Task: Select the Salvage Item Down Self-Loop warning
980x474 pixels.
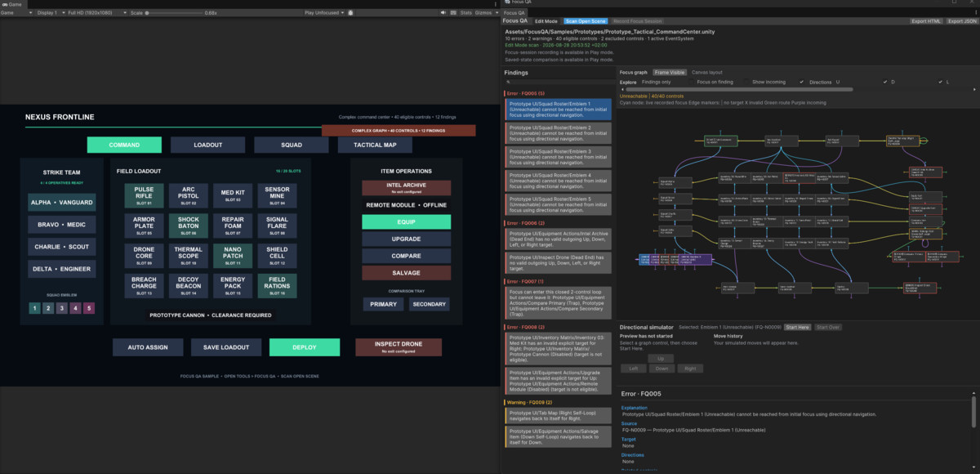Action: pyautogui.click(x=558, y=437)
